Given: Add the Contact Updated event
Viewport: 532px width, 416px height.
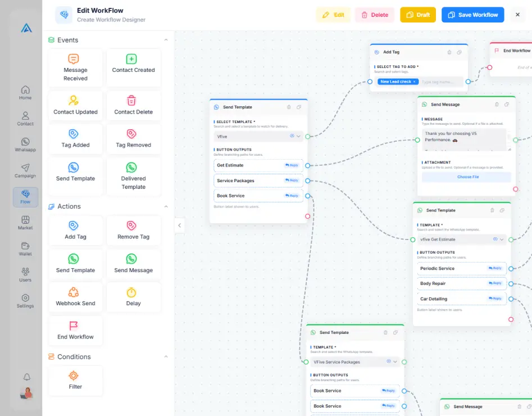Looking at the screenshot, I should [x=75, y=105].
